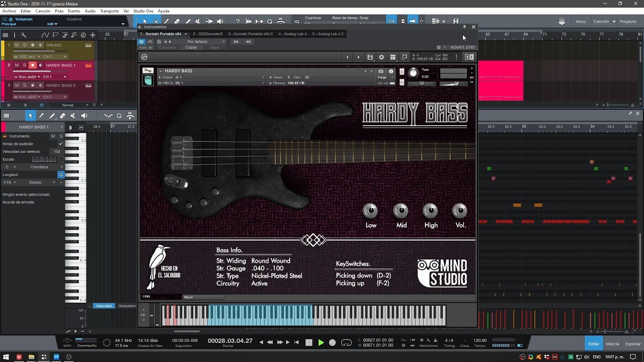Open the Archivo menu

(x=9, y=11)
